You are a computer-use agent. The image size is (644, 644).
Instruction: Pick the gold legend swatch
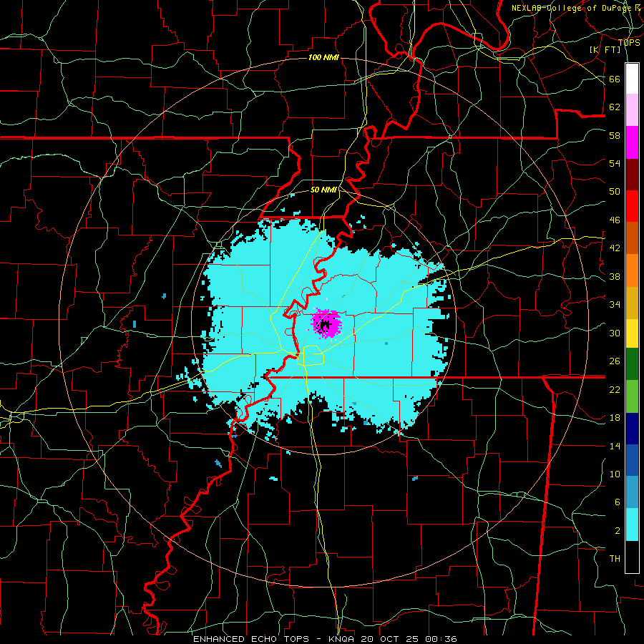point(632,303)
